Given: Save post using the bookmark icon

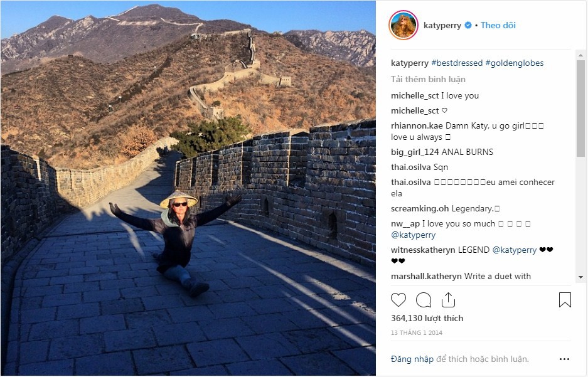Looking at the screenshot, I should click(565, 300).
